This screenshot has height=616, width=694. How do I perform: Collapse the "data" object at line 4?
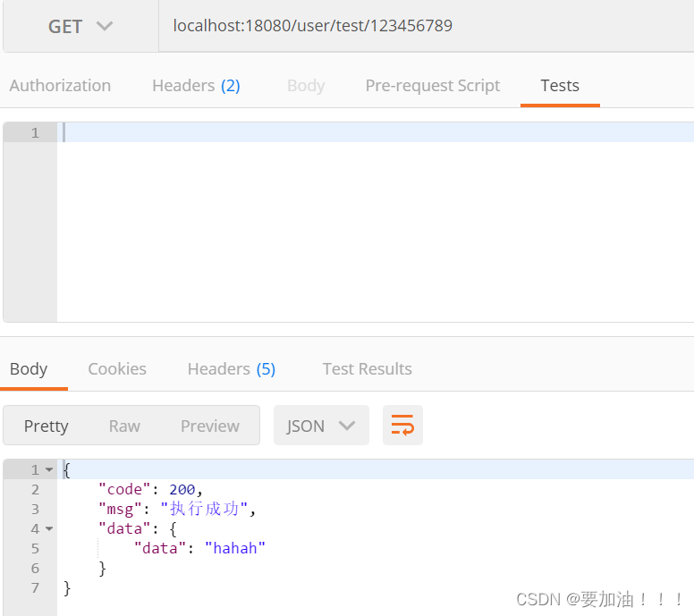49,528
